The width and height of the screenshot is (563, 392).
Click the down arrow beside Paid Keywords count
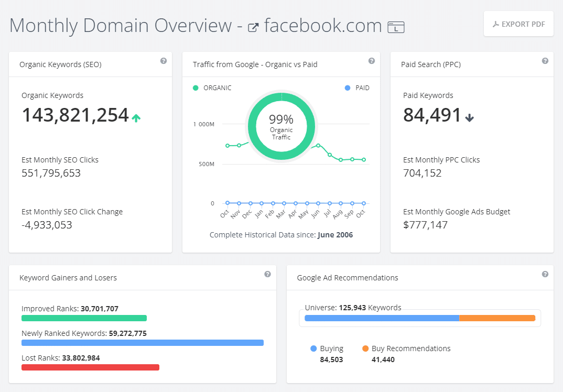coord(469,118)
